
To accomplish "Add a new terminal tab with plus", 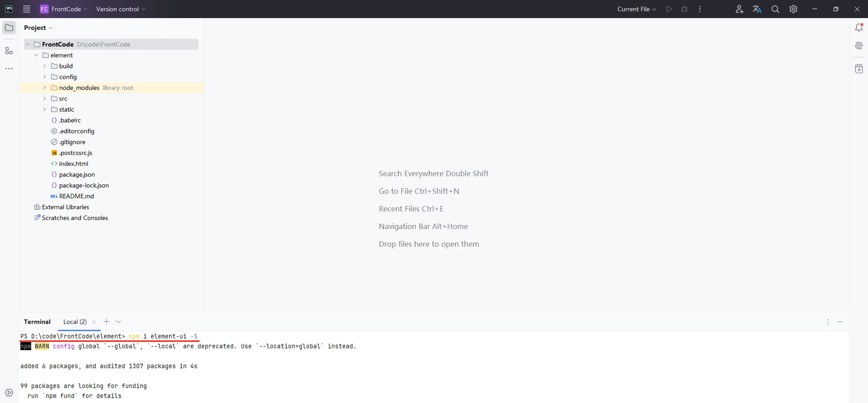I will [106, 322].
